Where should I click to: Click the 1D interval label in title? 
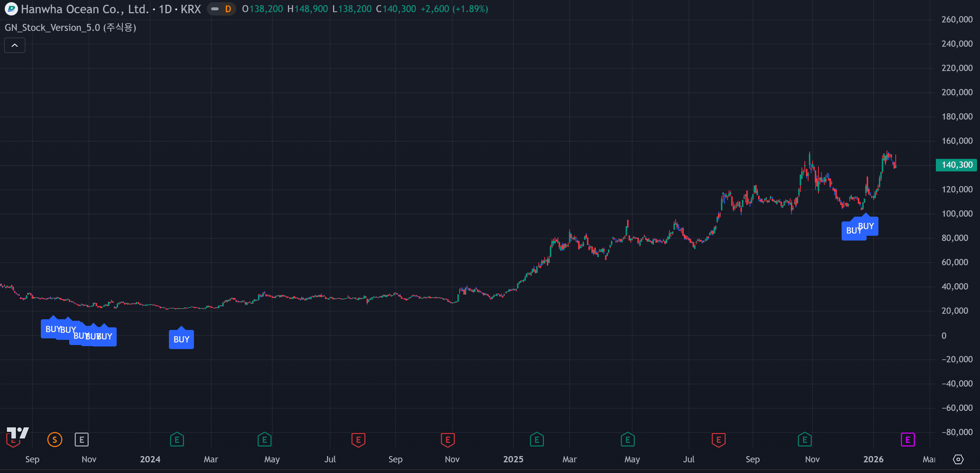tap(165, 9)
